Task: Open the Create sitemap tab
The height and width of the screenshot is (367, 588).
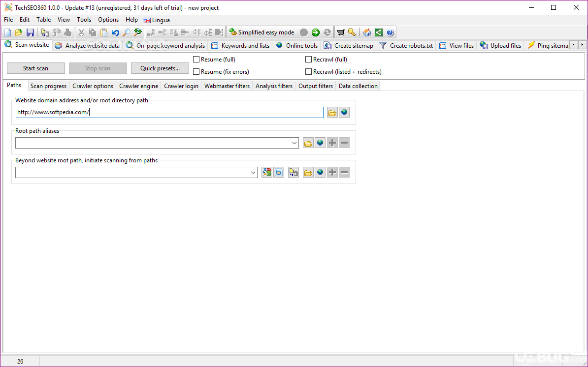Action: click(x=349, y=46)
